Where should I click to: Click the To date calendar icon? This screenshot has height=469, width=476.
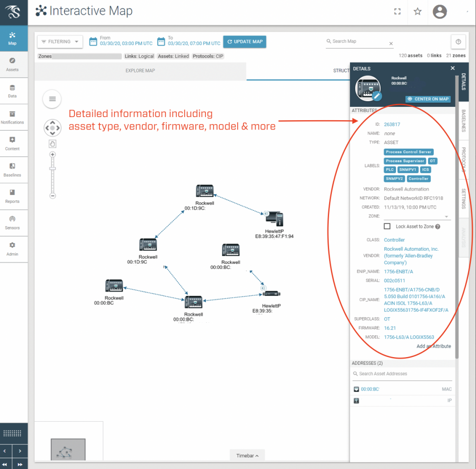tap(161, 41)
